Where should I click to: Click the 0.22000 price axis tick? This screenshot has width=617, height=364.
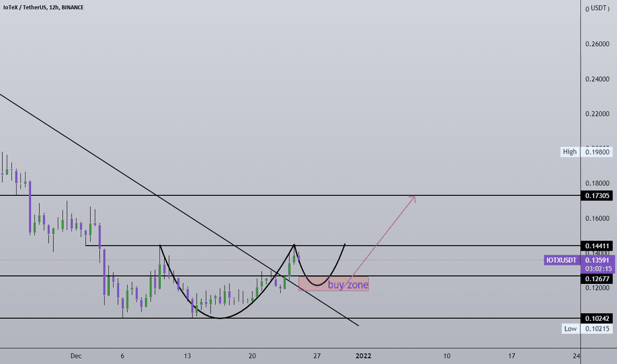tap(597, 114)
